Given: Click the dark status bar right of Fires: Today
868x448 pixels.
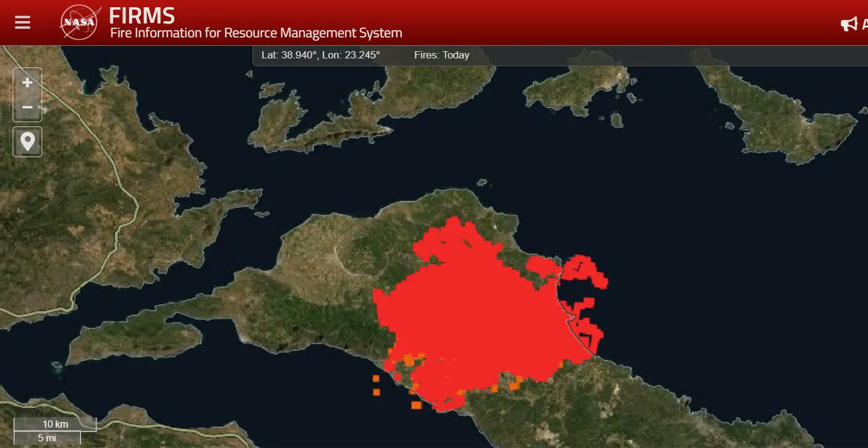Looking at the screenshot, I should pos(663,55).
